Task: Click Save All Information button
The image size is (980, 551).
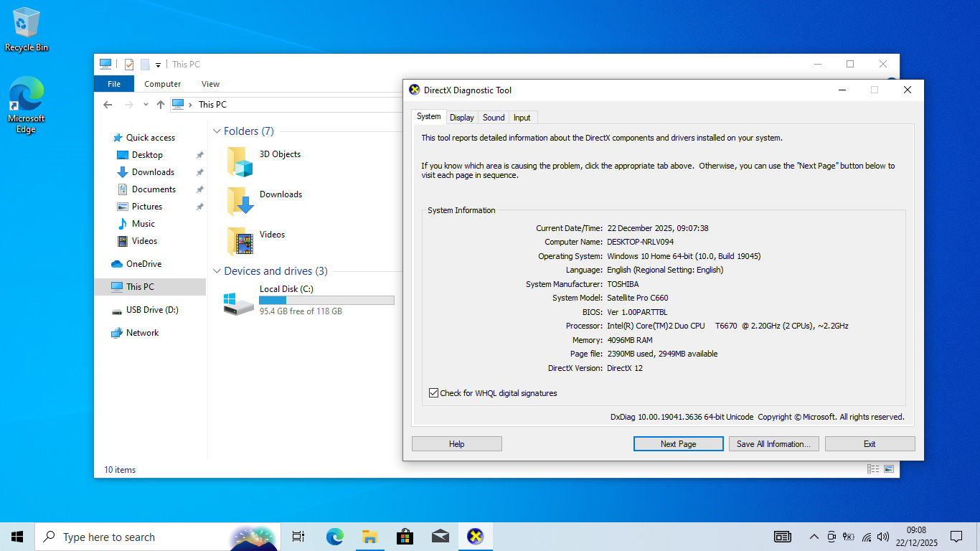Action: (773, 444)
